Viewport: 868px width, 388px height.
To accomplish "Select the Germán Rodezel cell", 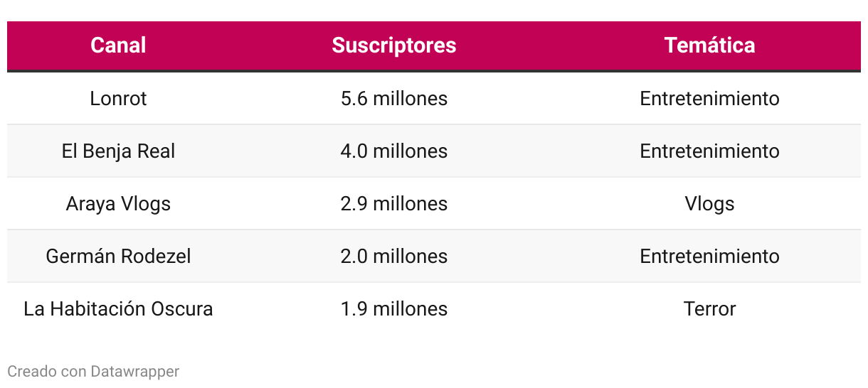I will pyautogui.click(x=118, y=256).
